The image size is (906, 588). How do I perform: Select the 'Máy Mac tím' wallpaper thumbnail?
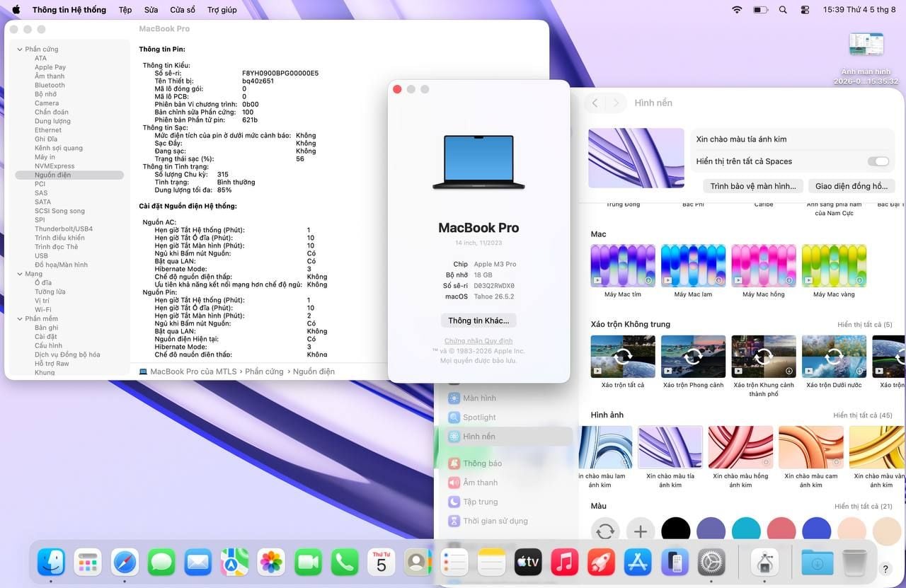[623, 265]
